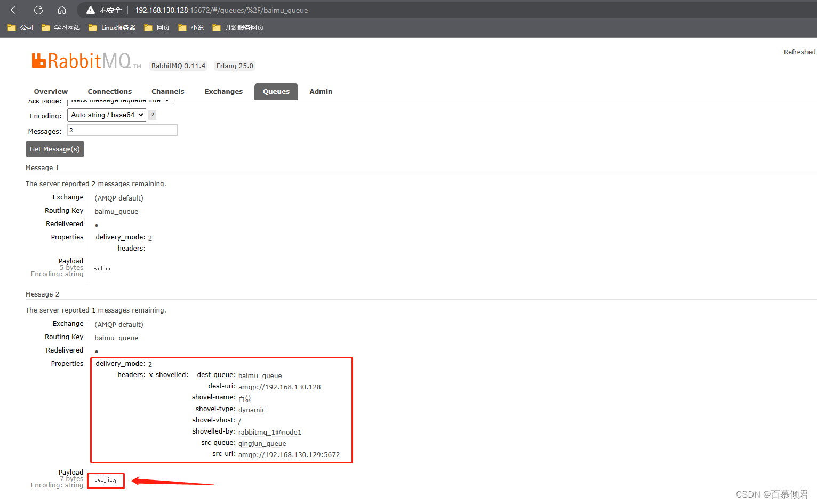This screenshot has width=817, height=504.
Task: Focus the Messages count input field
Action: click(x=122, y=130)
